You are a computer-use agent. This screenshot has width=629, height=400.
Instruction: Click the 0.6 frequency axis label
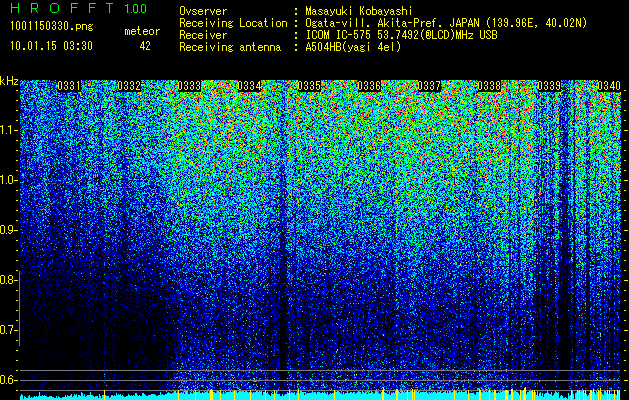point(8,380)
